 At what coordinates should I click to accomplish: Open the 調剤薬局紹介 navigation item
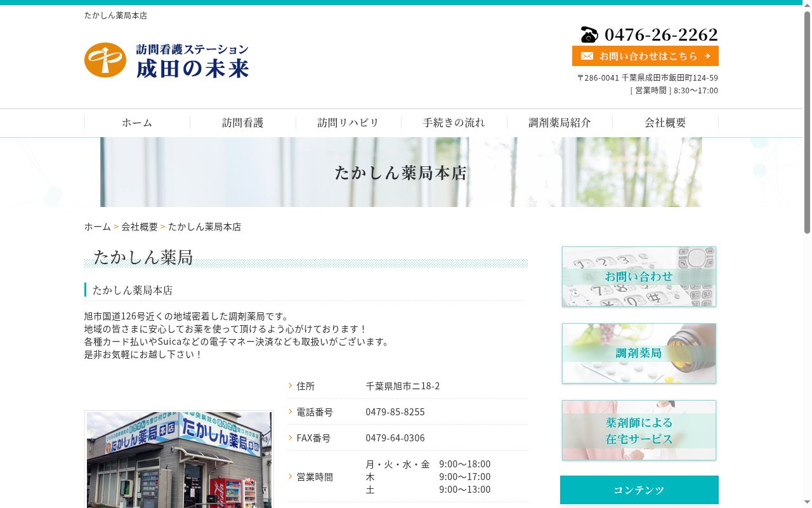(560, 123)
